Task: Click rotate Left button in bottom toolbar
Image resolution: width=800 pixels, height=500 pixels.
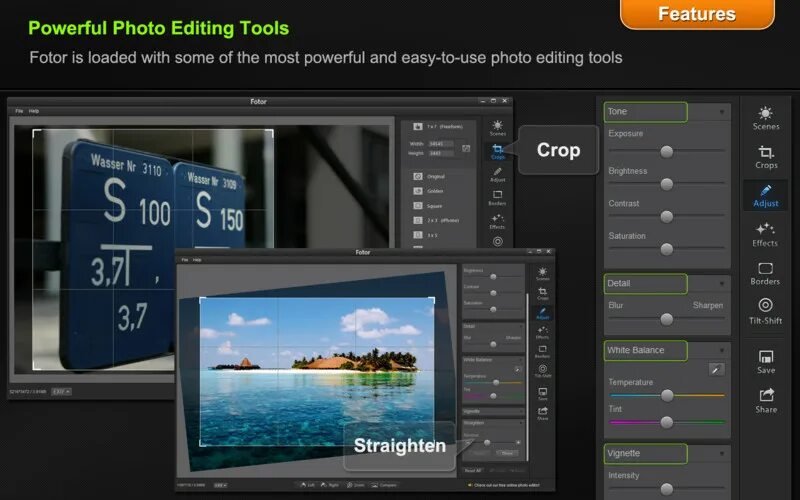Action: pyautogui.click(x=308, y=485)
